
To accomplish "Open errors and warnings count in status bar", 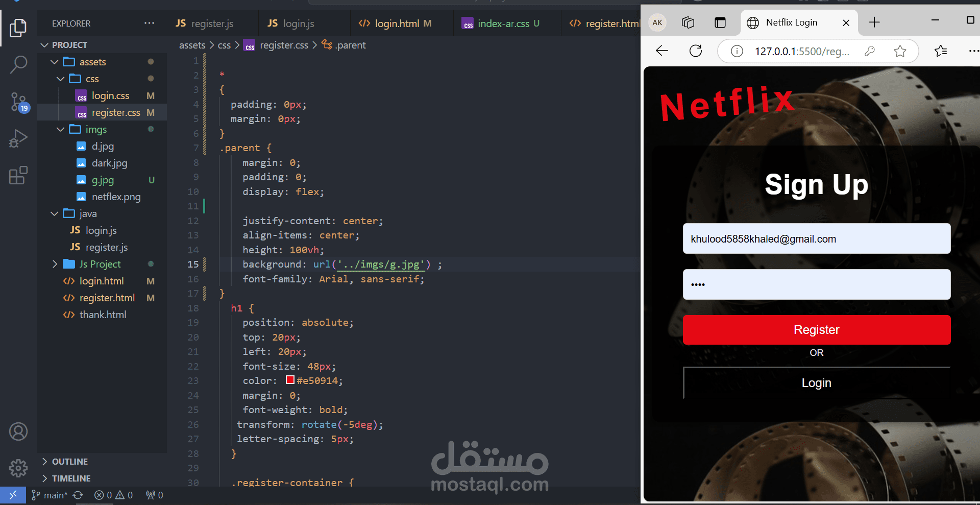I will coord(113,495).
